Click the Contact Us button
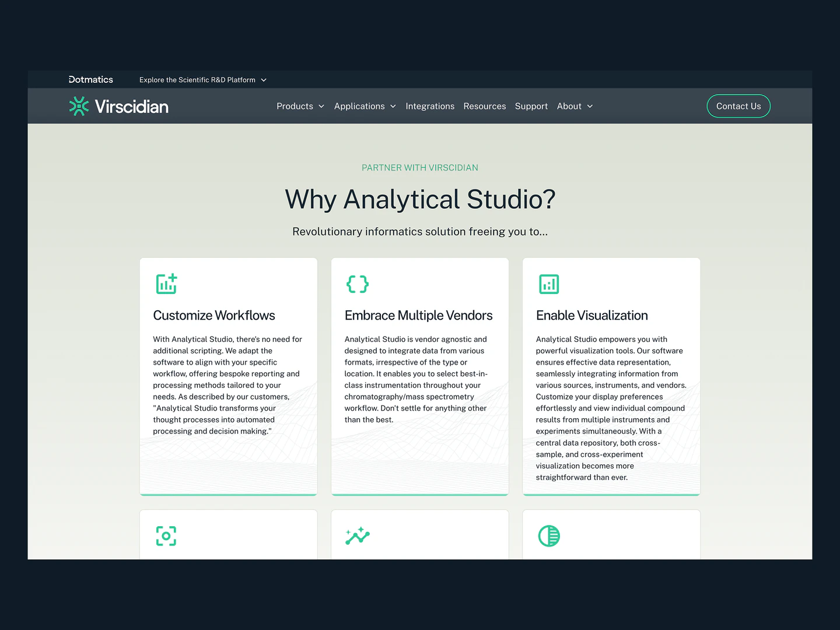Image resolution: width=840 pixels, height=630 pixels. (738, 106)
